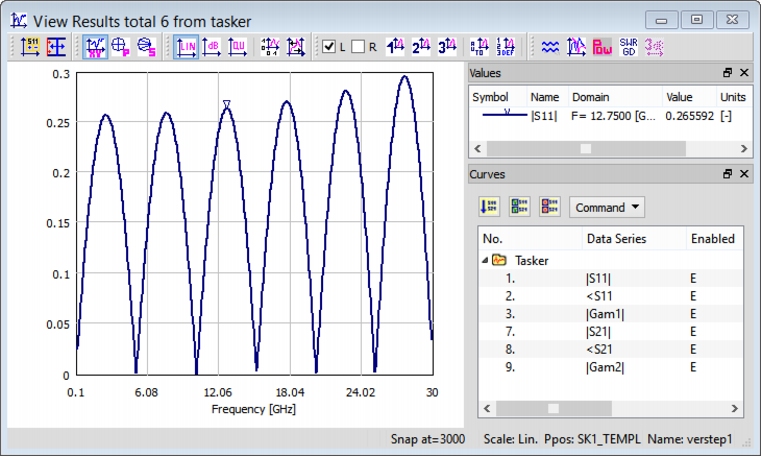Image resolution: width=762 pixels, height=457 pixels.
Task: Click the multi-curve graph icon
Action: coord(576,47)
